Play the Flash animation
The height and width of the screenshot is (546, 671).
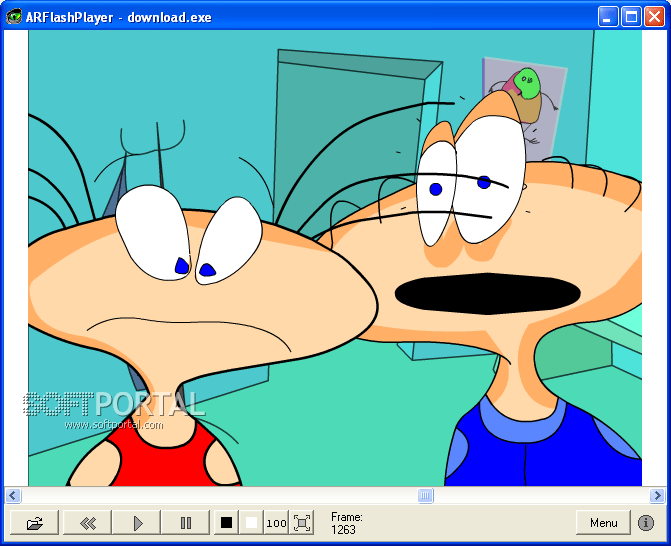pos(137,522)
